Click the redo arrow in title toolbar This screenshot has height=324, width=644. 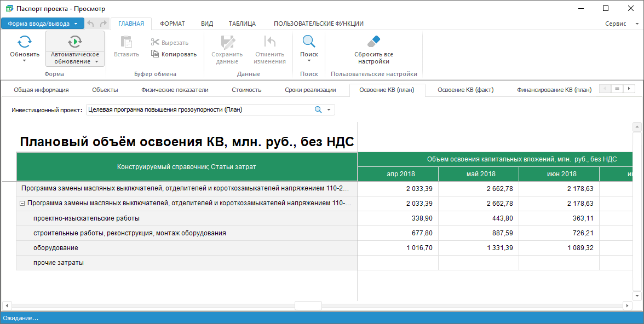[x=103, y=24]
